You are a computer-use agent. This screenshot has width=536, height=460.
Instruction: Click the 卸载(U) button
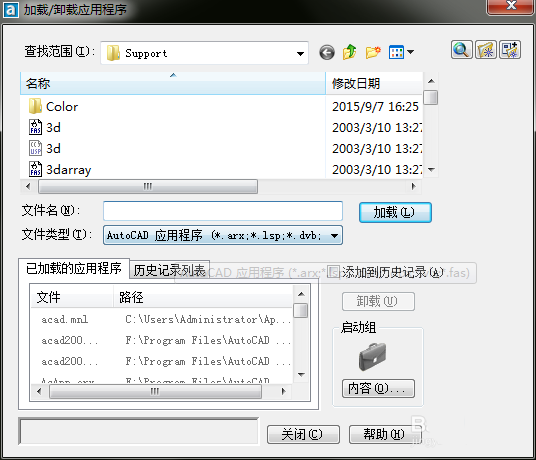coord(378,301)
